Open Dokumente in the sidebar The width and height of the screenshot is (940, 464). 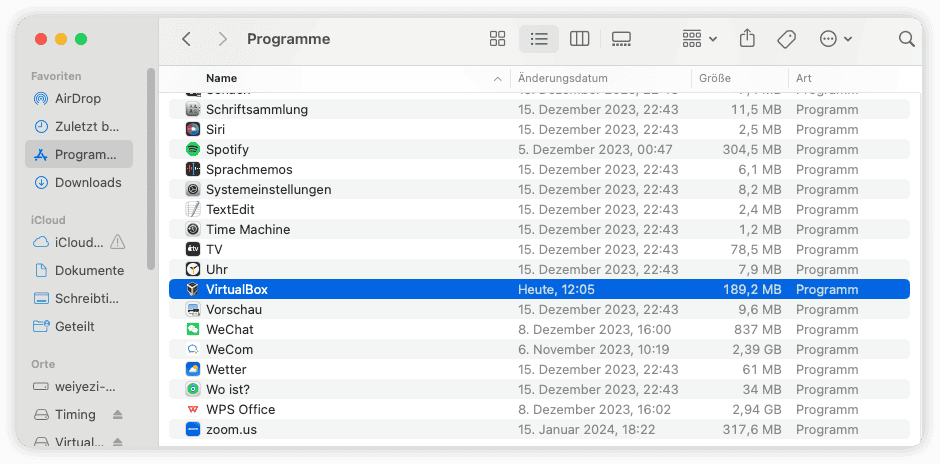[79, 270]
